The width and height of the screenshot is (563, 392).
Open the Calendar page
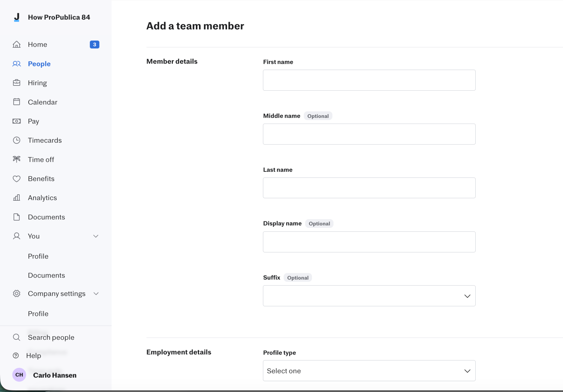point(43,102)
